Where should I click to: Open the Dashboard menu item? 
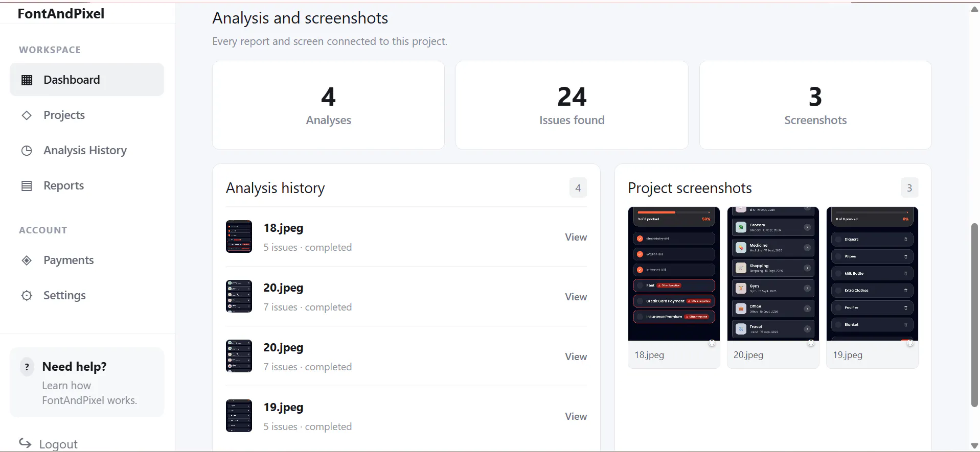(87, 80)
